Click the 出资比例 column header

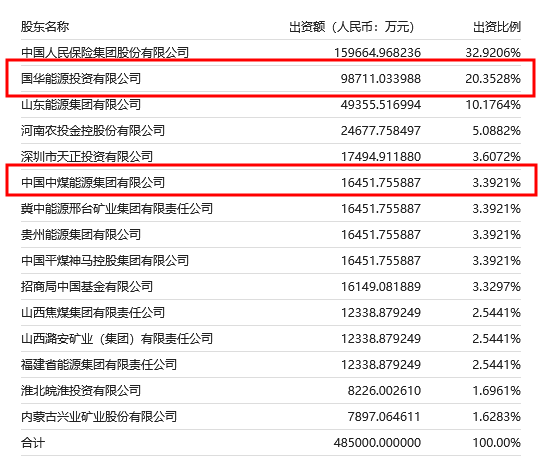point(497,27)
